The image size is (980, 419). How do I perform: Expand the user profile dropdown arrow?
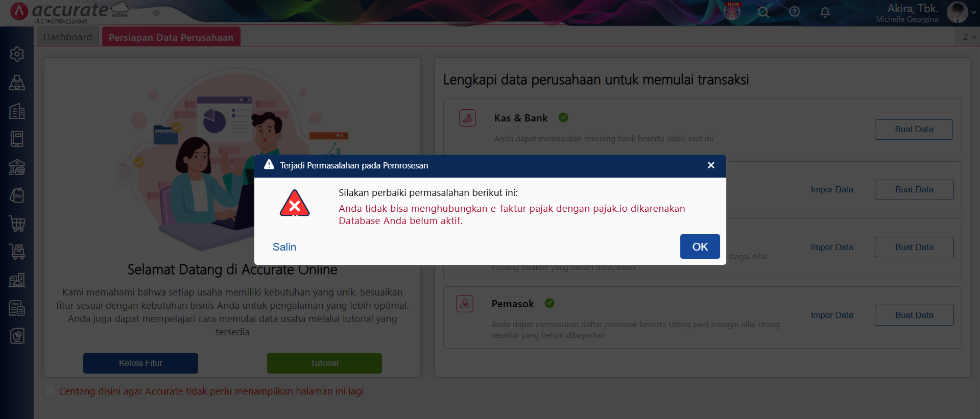(973, 13)
